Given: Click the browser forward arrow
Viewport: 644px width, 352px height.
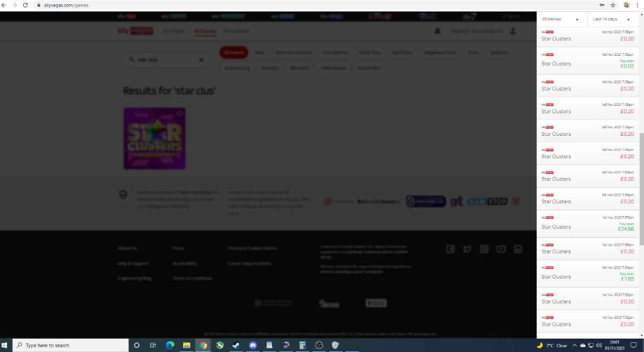Looking at the screenshot, I should point(14,5).
